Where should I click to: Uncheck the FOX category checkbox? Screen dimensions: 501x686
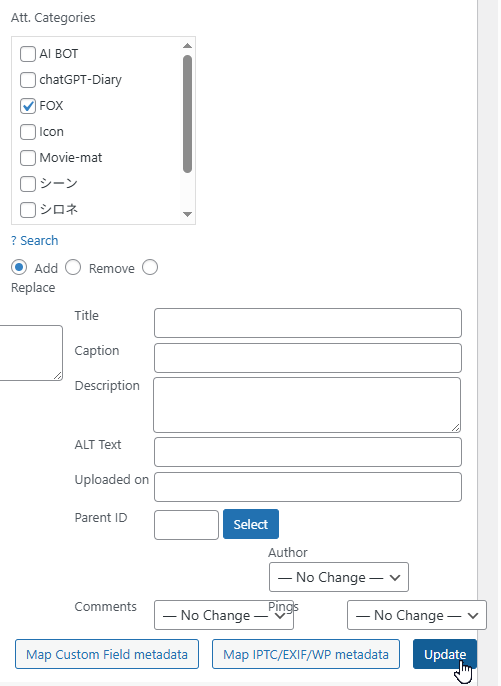[28, 106]
